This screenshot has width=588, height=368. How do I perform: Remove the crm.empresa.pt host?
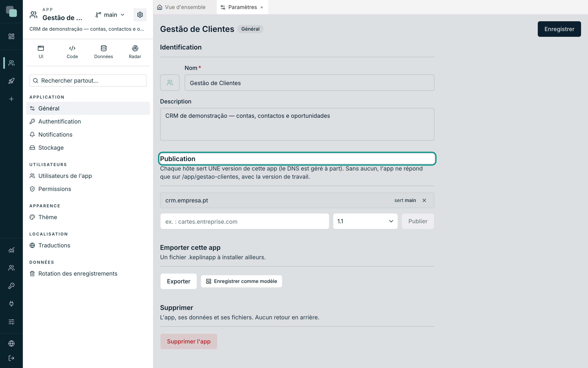424,200
